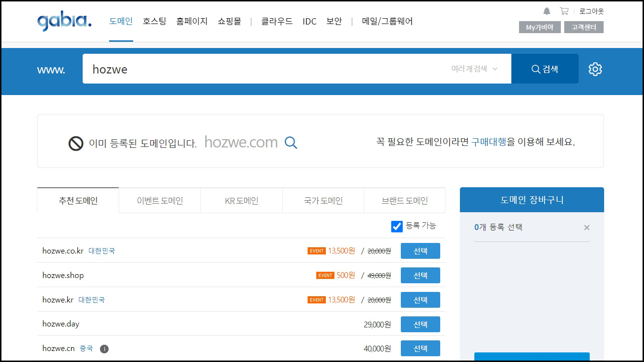Click the hozwe.co.kr domain name

tap(63, 251)
